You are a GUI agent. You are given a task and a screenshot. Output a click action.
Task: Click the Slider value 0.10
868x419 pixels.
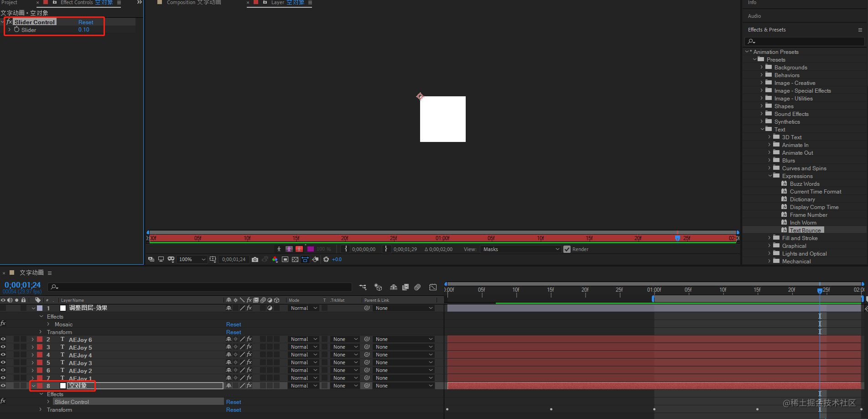coord(83,30)
